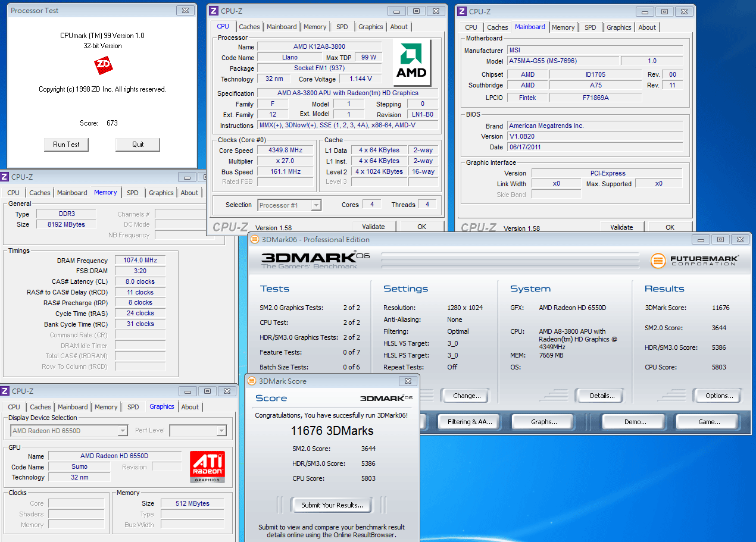
Task: Switch to Mainboard tab in CPU-Z CPU window
Action: [282, 27]
